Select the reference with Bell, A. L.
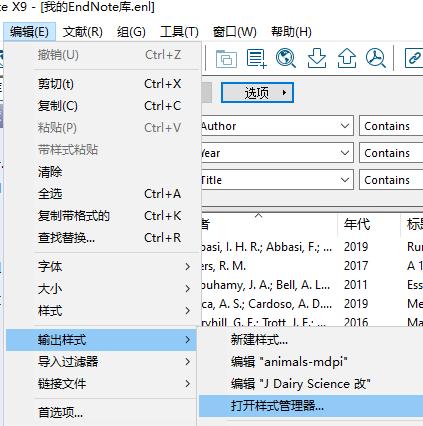Viewport: 423px width, 426px height. tap(312, 285)
